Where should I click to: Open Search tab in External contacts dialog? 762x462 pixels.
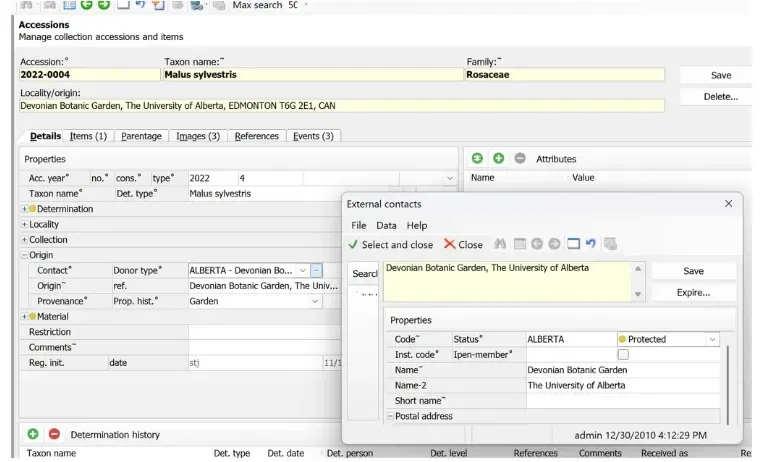364,274
